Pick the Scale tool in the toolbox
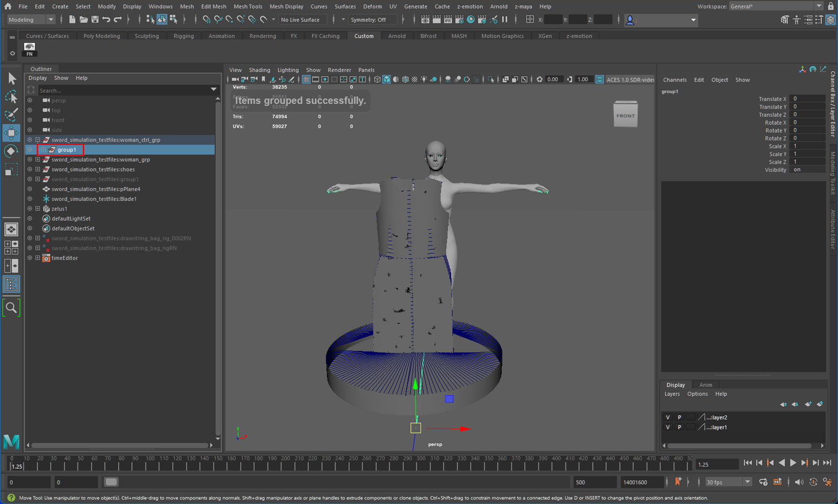 pyautogui.click(x=11, y=170)
